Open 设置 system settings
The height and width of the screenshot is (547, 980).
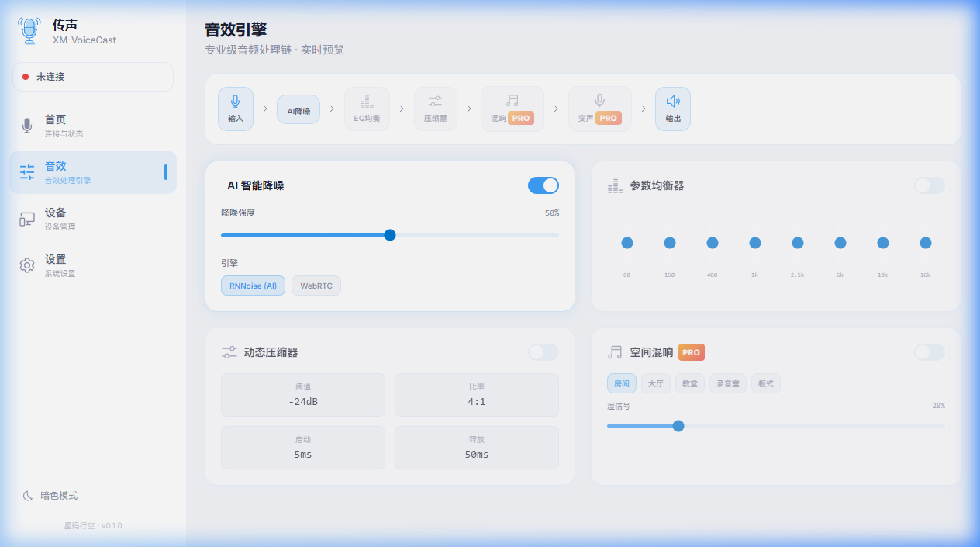pos(93,265)
